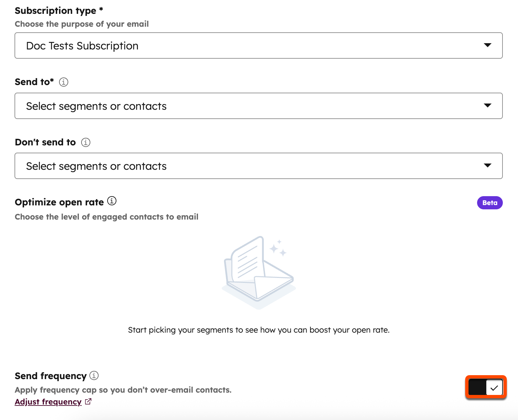
Task: Click the Subscription type caret arrow
Action: pos(488,45)
